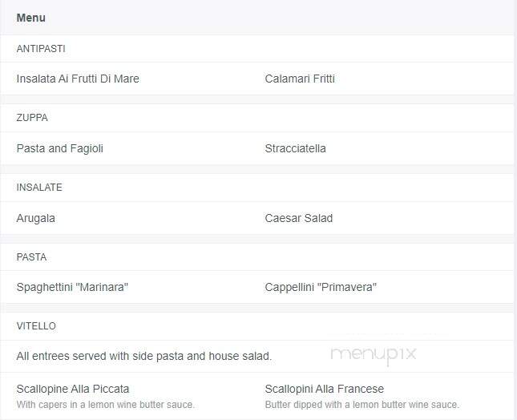Viewport: 517px width, 420px height.
Task: Select the Stracciatella soup item
Action: point(296,148)
